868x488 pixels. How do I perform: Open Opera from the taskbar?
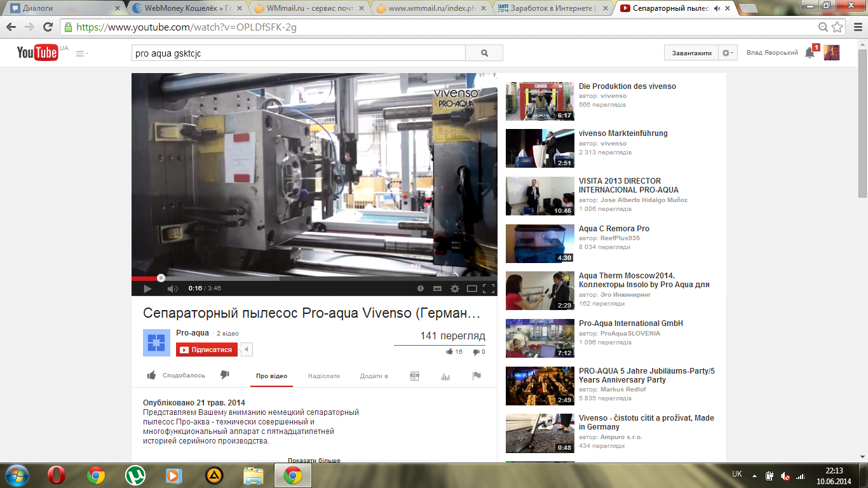coord(57,475)
